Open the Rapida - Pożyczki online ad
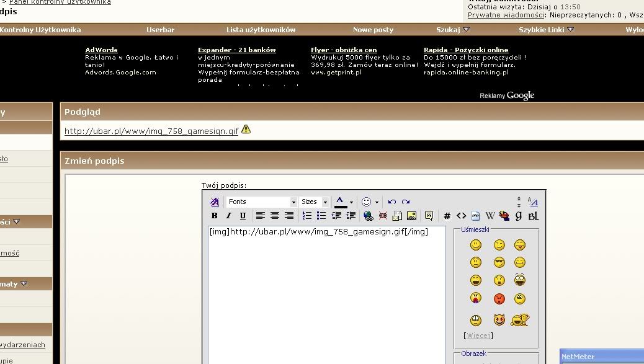 pos(466,50)
